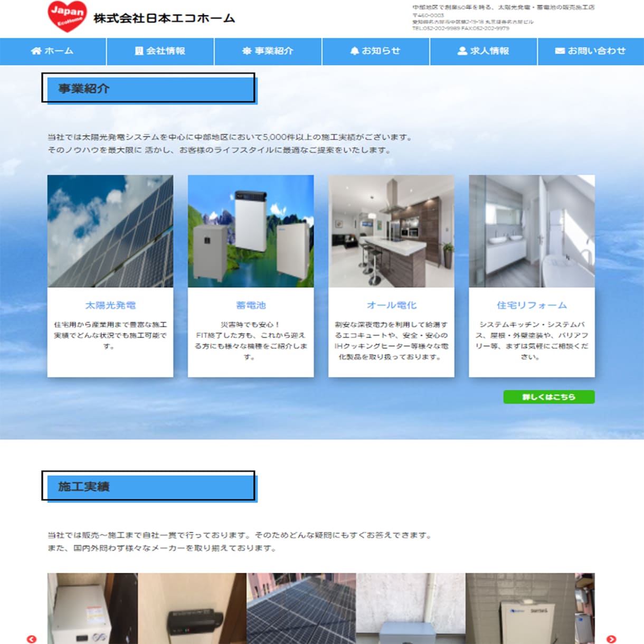The width and height of the screenshot is (644, 644).
Task: Open the お知らせ menu item
Action: (375, 51)
